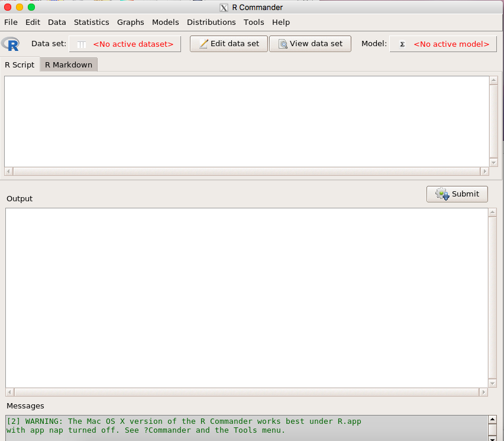Click the sigma icon beside active model
The height and width of the screenshot is (441, 504).
(x=402, y=44)
